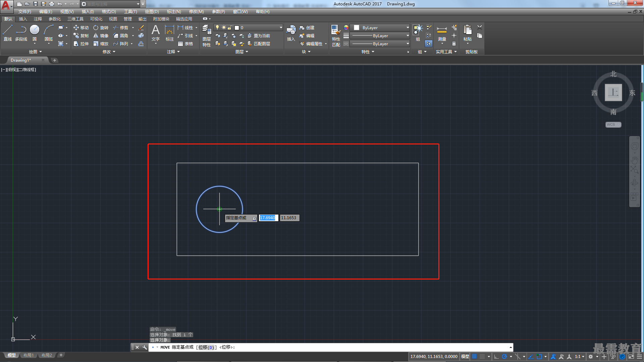This screenshot has width=644, height=362.
Task: Click the 创建 (Create block) button
Action: pos(307,27)
